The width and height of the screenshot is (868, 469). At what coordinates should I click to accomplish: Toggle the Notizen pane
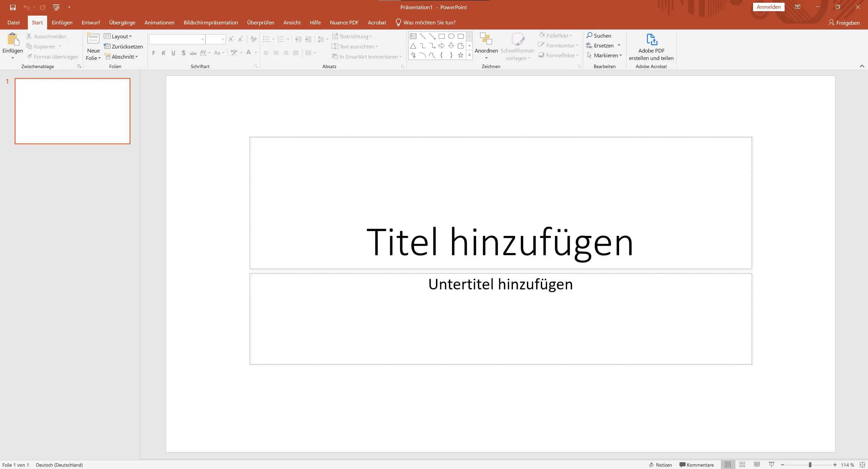coord(660,465)
